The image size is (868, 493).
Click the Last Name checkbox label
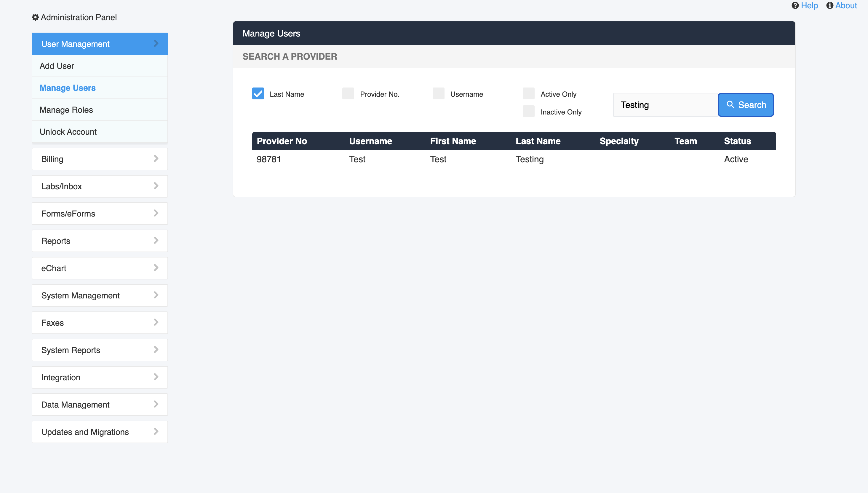pyautogui.click(x=287, y=94)
